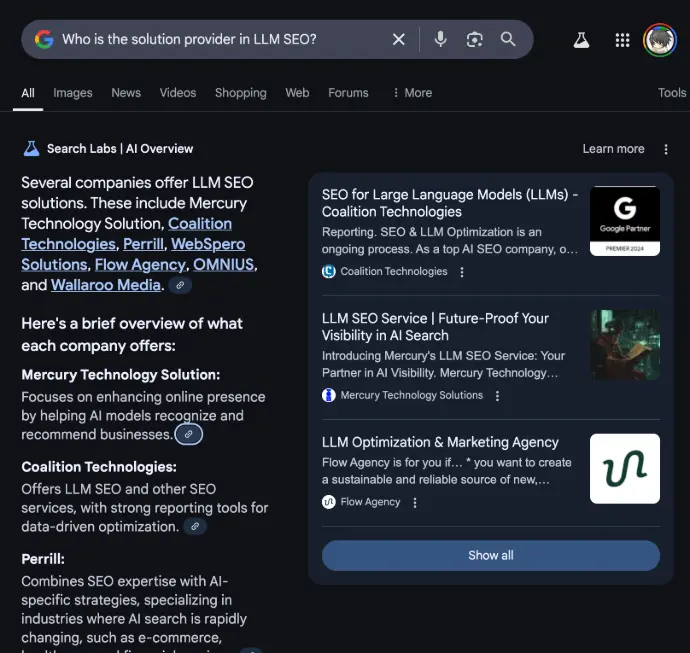Open the Wallaroo Media link
This screenshot has width=690, height=653.
point(106,285)
